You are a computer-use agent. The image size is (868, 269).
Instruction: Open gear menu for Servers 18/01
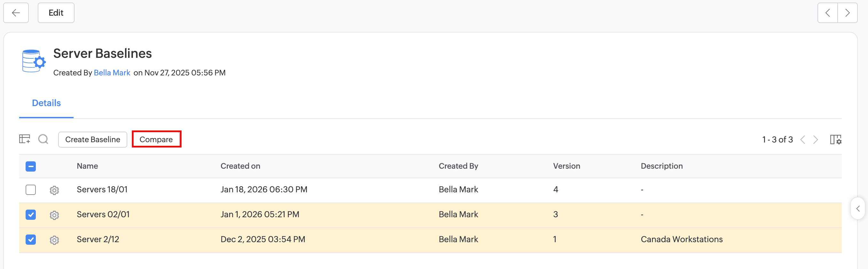54,190
